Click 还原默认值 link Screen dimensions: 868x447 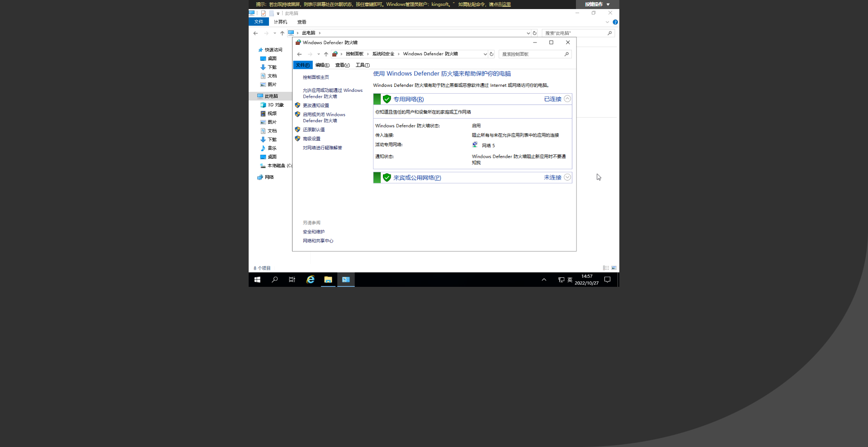pyautogui.click(x=313, y=130)
